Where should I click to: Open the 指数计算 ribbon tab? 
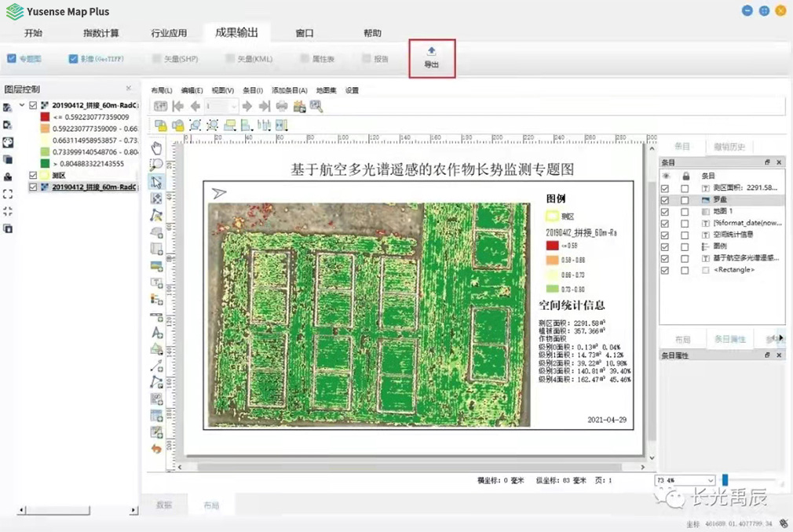[x=101, y=33]
